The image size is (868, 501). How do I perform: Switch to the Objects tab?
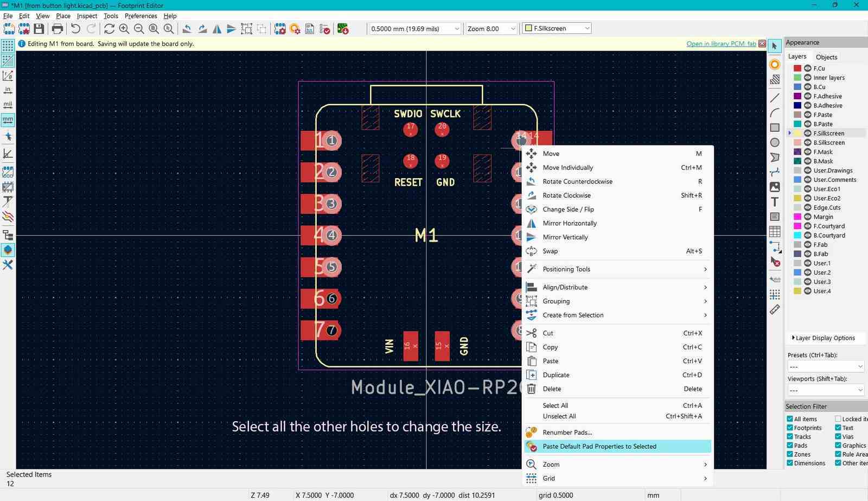tap(826, 56)
